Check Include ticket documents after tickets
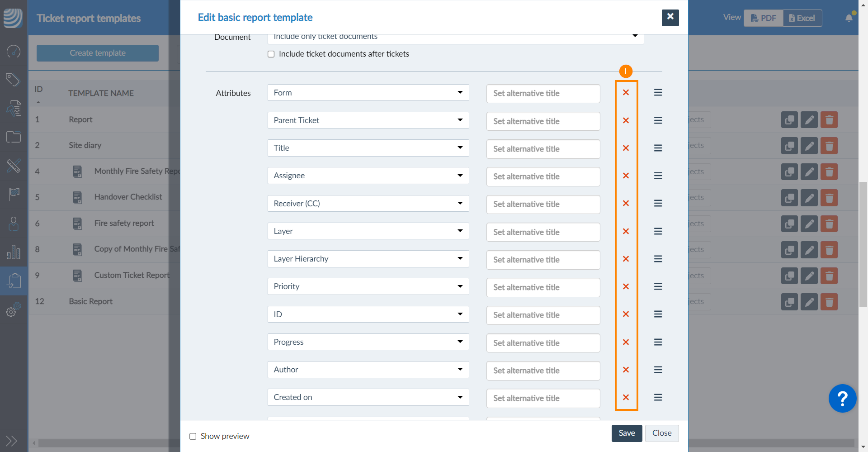Screen dimensions: 868x452 pyautogui.click(x=271, y=54)
